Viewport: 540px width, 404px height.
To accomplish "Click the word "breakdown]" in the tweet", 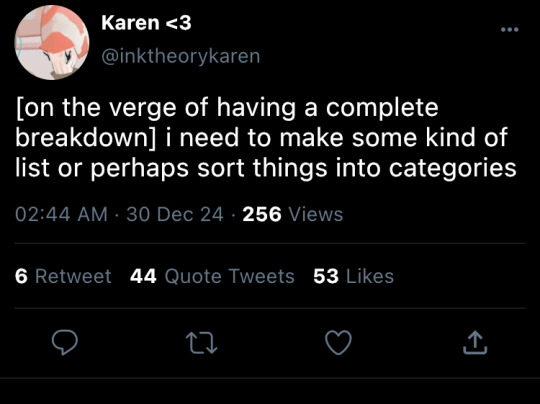I will tap(86, 138).
